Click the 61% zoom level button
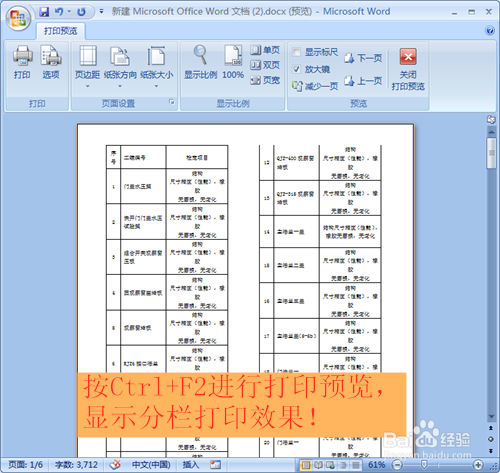500x473 pixels. click(x=376, y=465)
